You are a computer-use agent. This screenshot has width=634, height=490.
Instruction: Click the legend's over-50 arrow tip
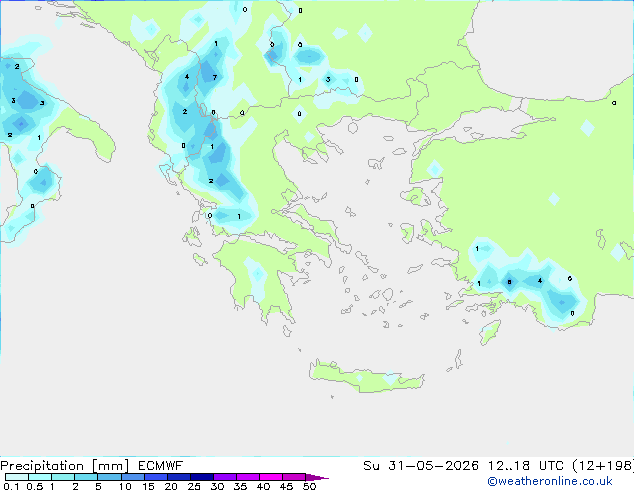tap(317, 477)
